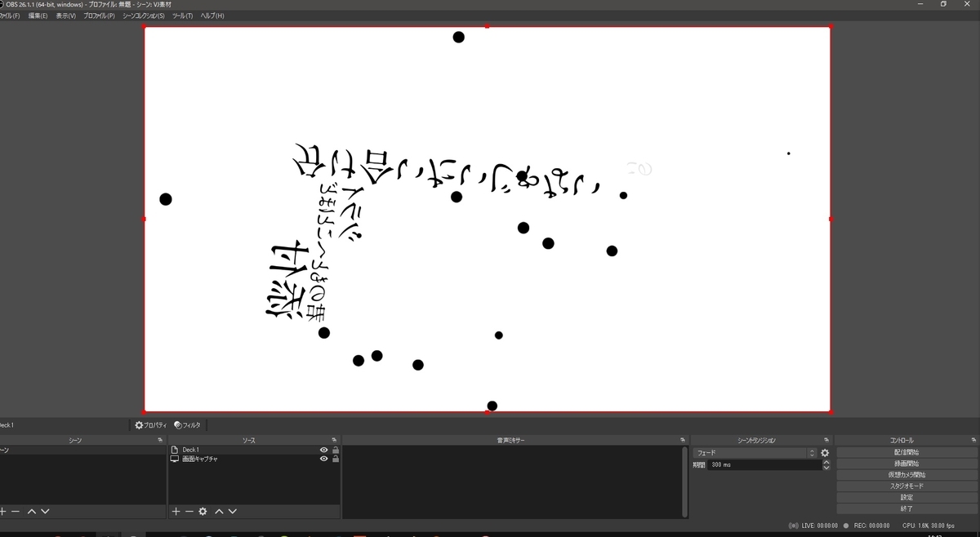Move the selected source up in the list
The image size is (980, 537).
pyautogui.click(x=219, y=512)
